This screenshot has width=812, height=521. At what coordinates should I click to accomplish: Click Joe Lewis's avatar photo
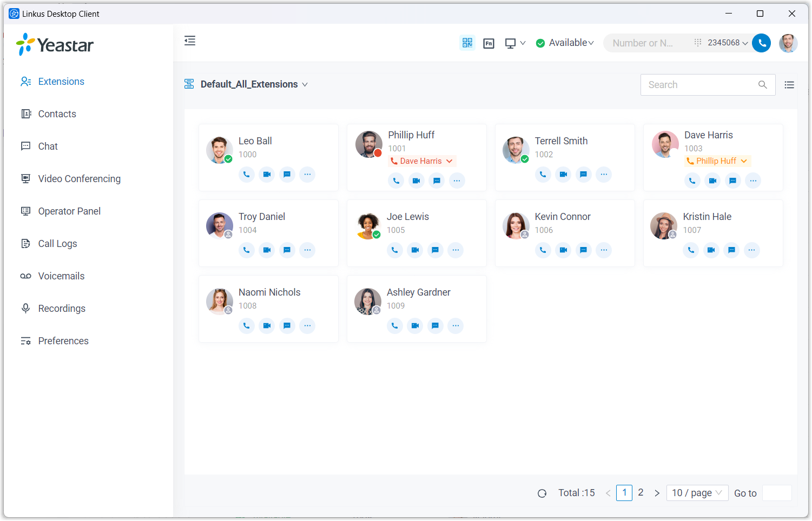click(x=368, y=225)
